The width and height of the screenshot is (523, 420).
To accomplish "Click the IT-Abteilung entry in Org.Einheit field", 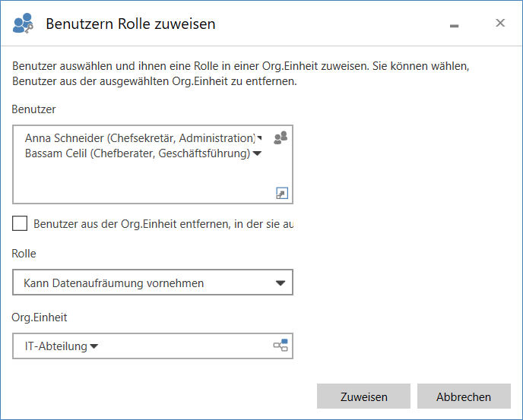I will coord(55,346).
